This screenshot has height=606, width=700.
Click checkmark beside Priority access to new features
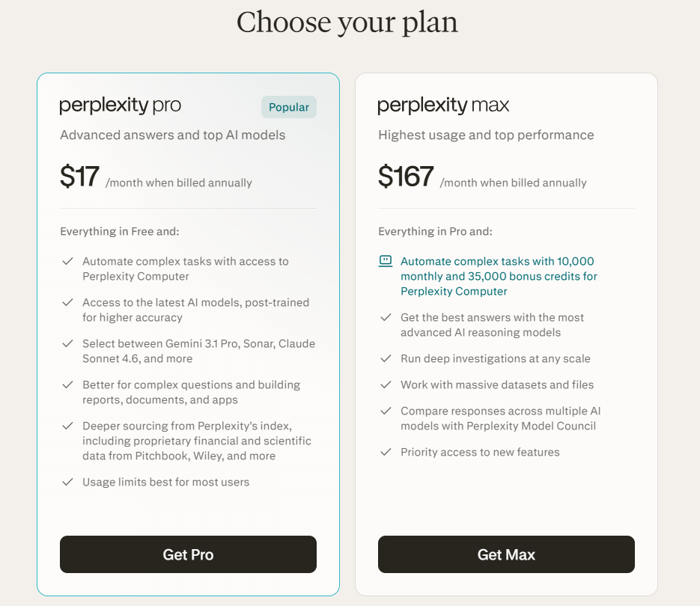point(386,452)
